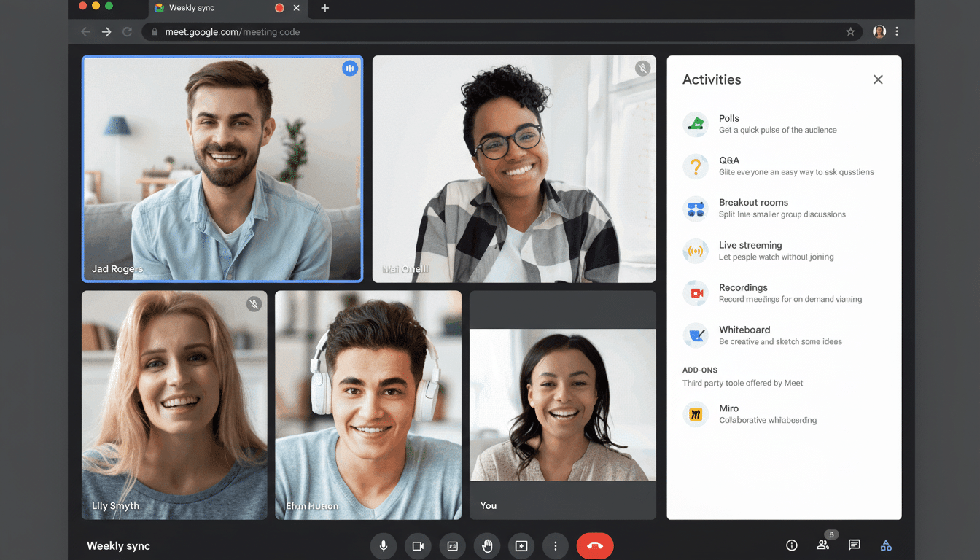Viewport: 980px width, 560px height.
Task: Leave the call
Action: [595, 545]
